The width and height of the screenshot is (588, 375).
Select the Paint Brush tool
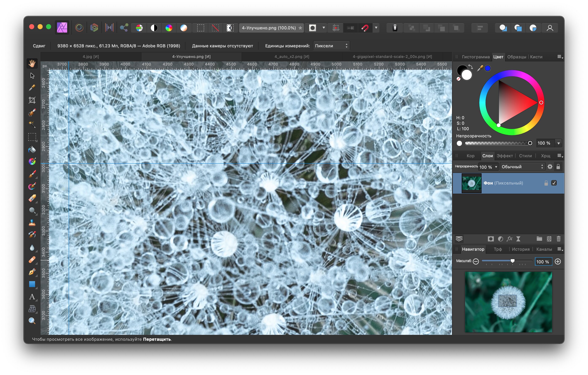[32, 174]
